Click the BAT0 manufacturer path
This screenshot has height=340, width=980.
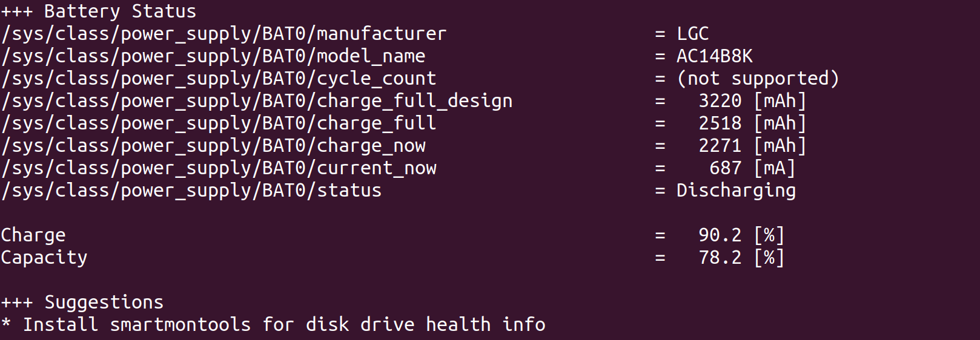[223, 34]
